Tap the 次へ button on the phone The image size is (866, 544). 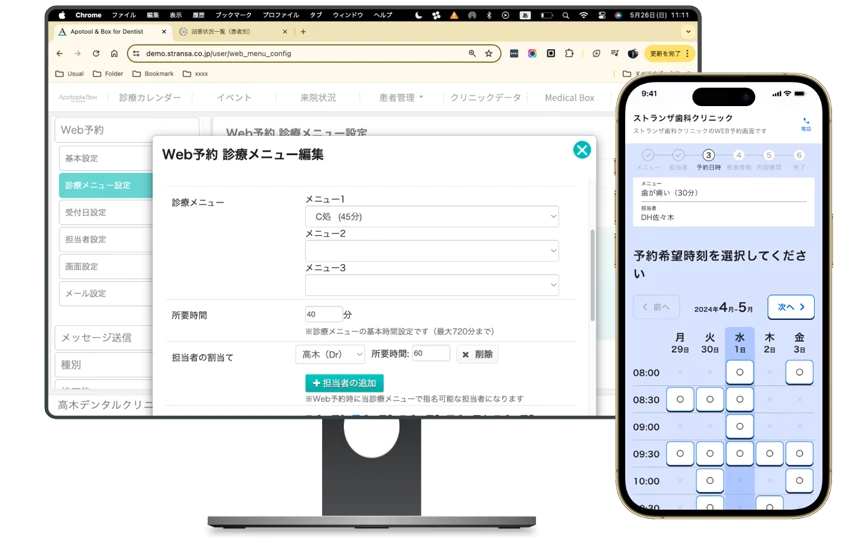[x=790, y=307]
